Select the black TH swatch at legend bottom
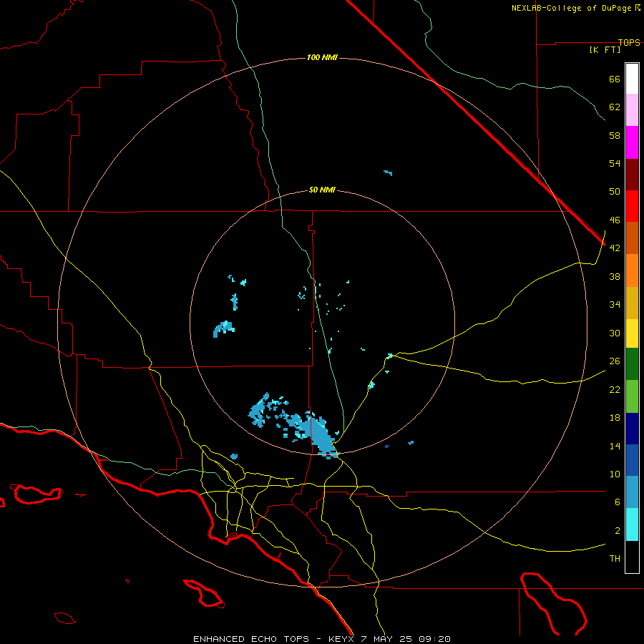 click(x=632, y=557)
